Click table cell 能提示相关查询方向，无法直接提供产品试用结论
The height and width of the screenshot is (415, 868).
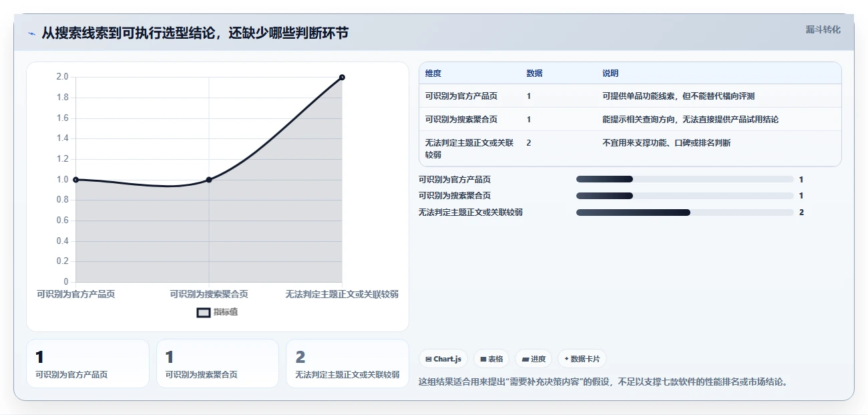coord(690,120)
